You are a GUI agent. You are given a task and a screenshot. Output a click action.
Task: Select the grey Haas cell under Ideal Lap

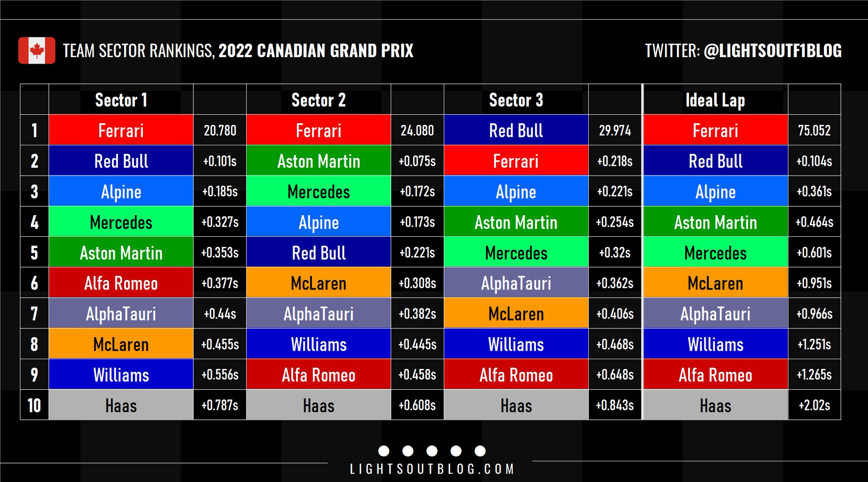point(715,405)
